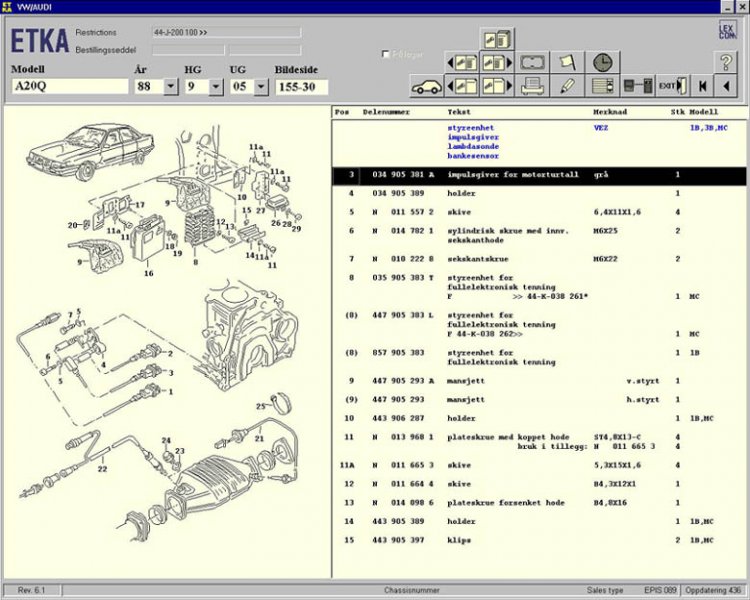Click the Modell field containing A20Q
Screen dimensions: 750x600
coord(68,87)
